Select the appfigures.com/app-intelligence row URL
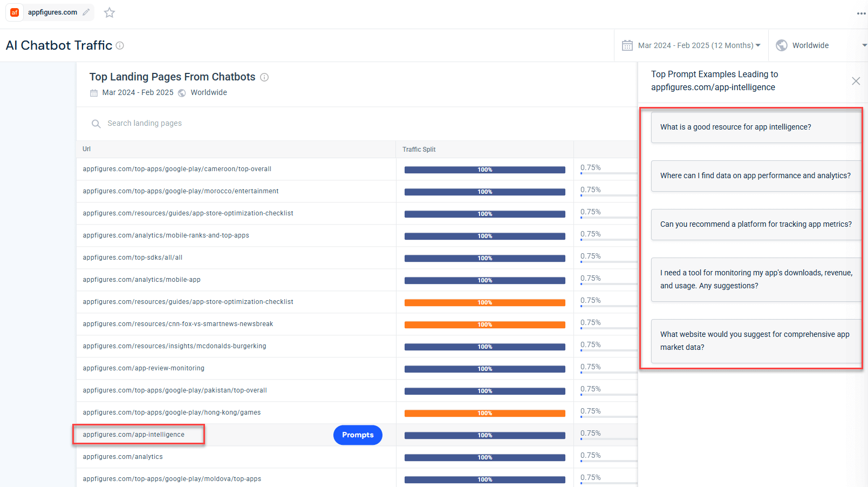 [x=134, y=435]
